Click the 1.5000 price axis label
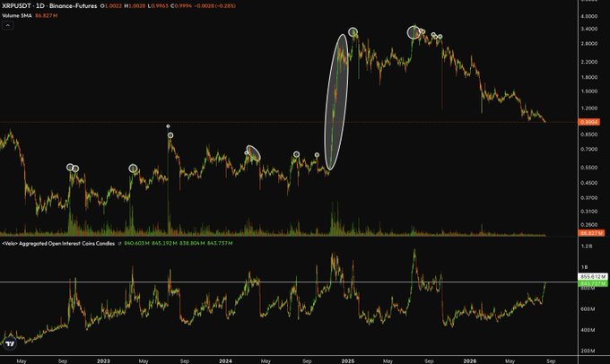The height and width of the screenshot is (364, 610). pos(589,91)
